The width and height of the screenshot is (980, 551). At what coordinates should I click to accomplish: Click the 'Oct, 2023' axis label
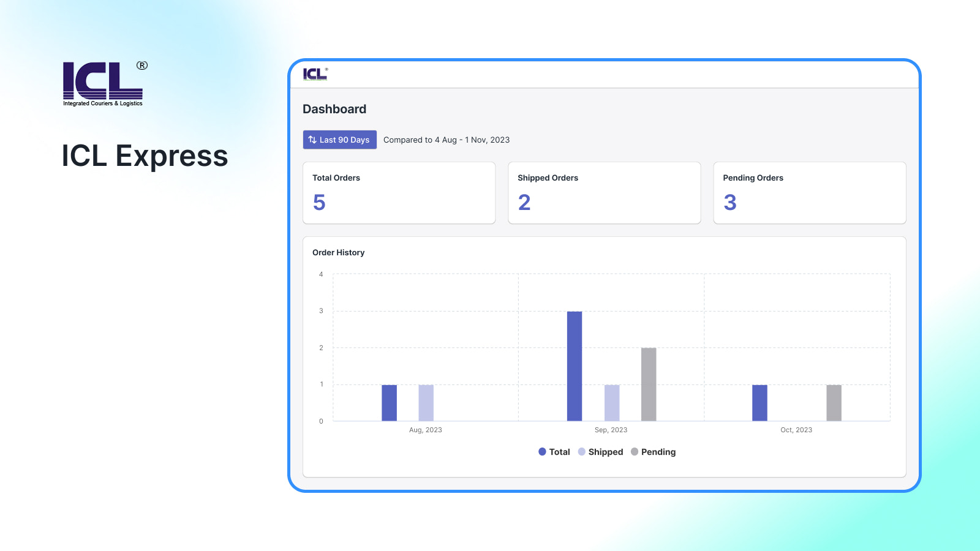pos(796,430)
